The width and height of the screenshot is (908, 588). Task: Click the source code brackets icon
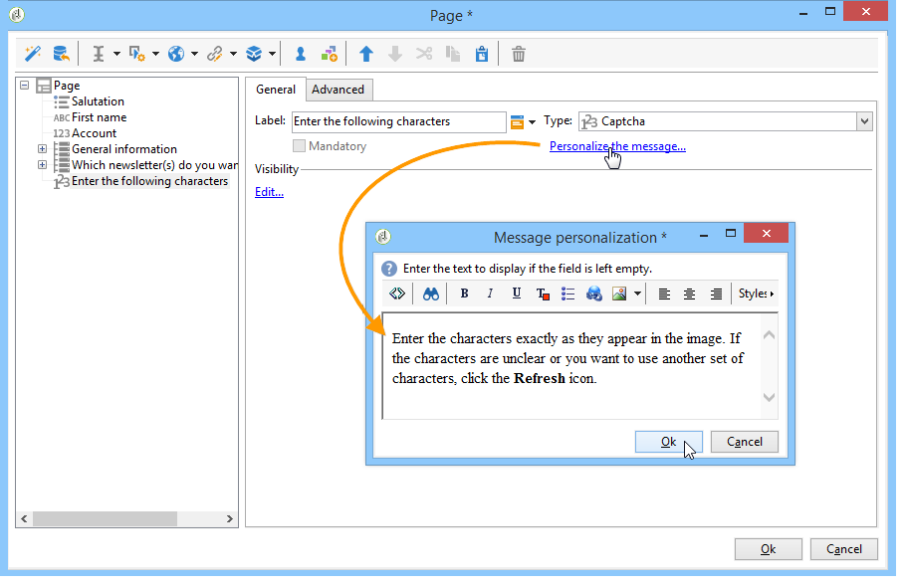396,294
